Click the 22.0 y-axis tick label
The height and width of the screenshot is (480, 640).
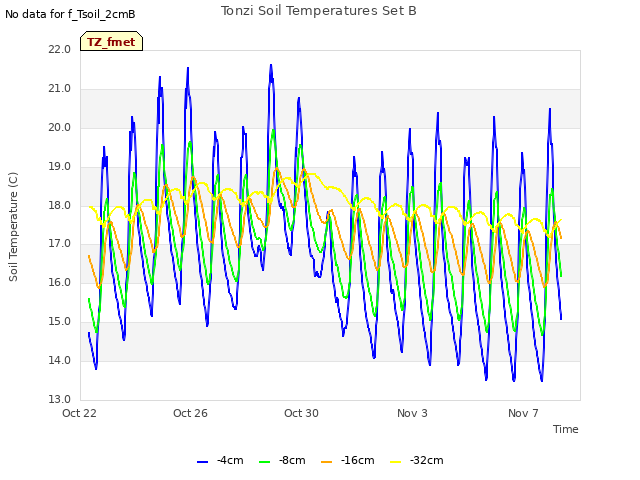click(60, 49)
